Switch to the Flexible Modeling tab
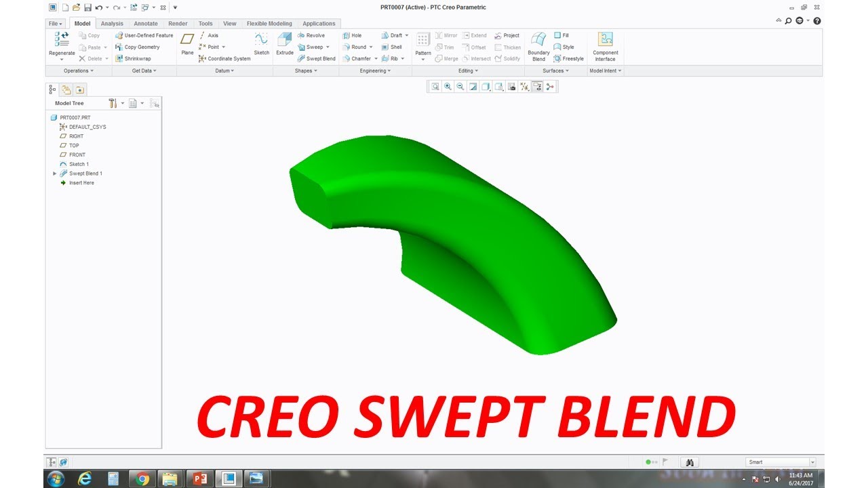Image resolution: width=868 pixels, height=488 pixels. pos(269,24)
